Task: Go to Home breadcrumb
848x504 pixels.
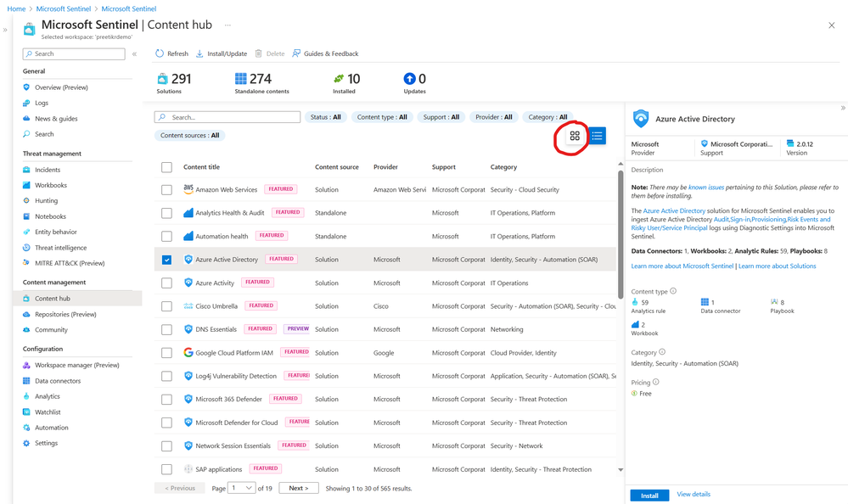Action: coord(16,8)
